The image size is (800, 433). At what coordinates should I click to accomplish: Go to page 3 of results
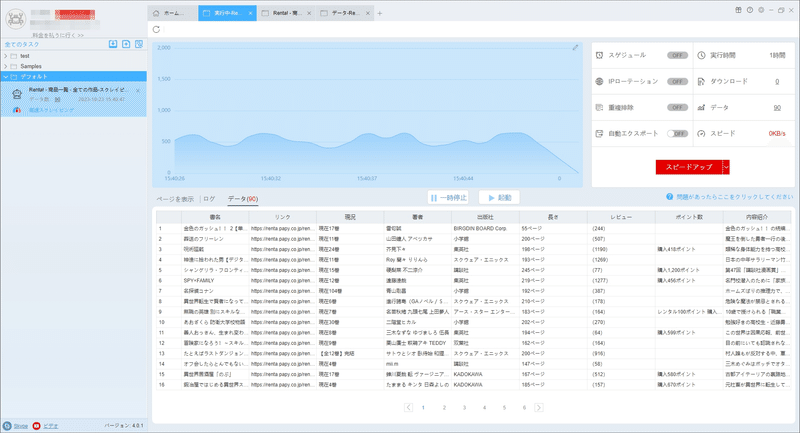[464, 407]
